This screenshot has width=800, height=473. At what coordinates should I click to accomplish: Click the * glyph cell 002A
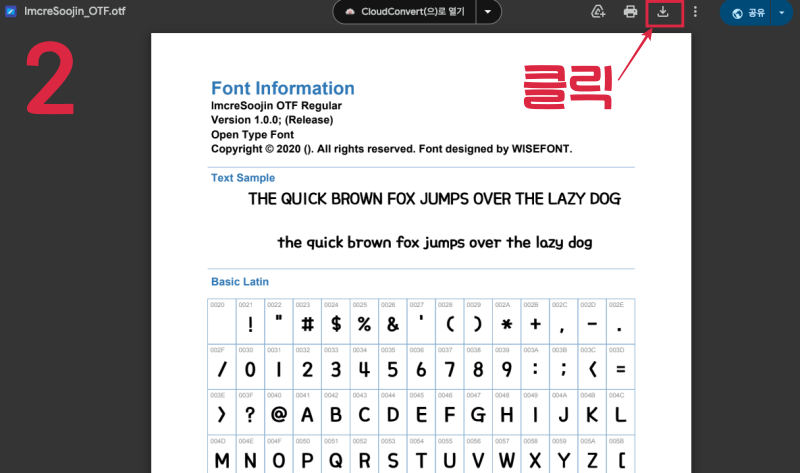click(507, 321)
